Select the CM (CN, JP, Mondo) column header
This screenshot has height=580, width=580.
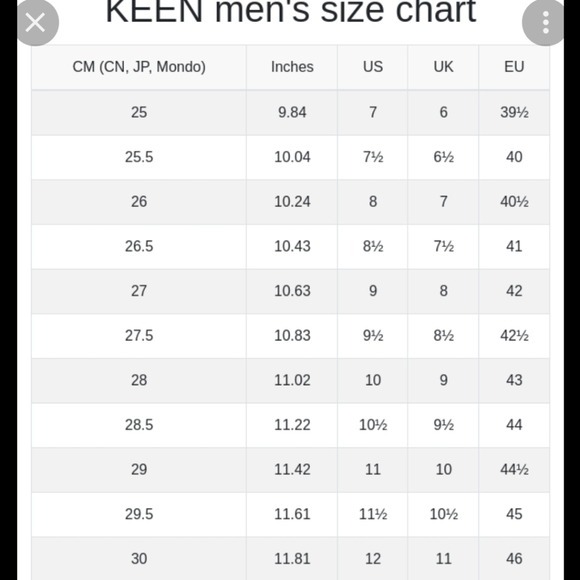coord(139,67)
